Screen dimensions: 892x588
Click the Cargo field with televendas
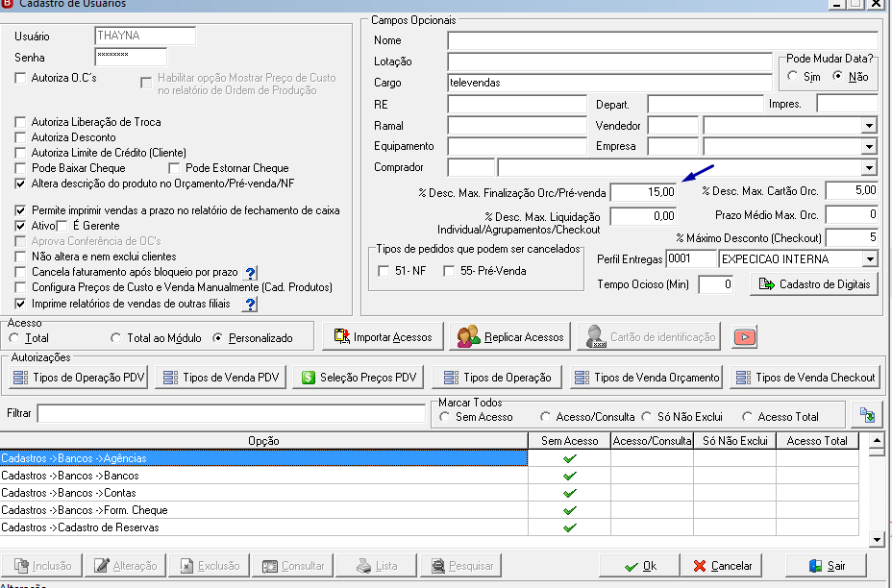(609, 83)
